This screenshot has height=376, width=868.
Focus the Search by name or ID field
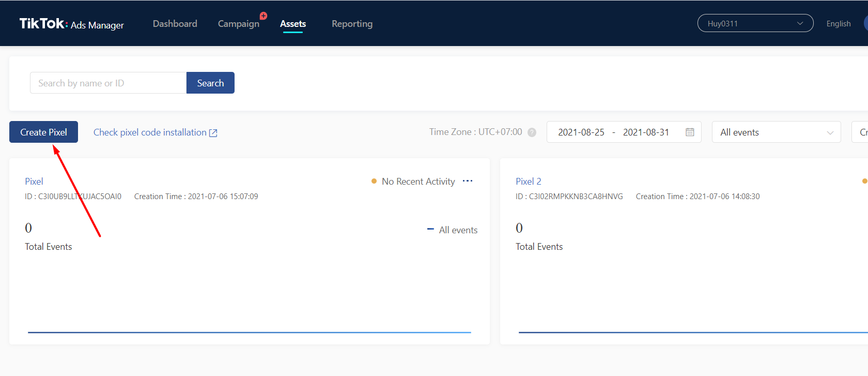tap(108, 83)
